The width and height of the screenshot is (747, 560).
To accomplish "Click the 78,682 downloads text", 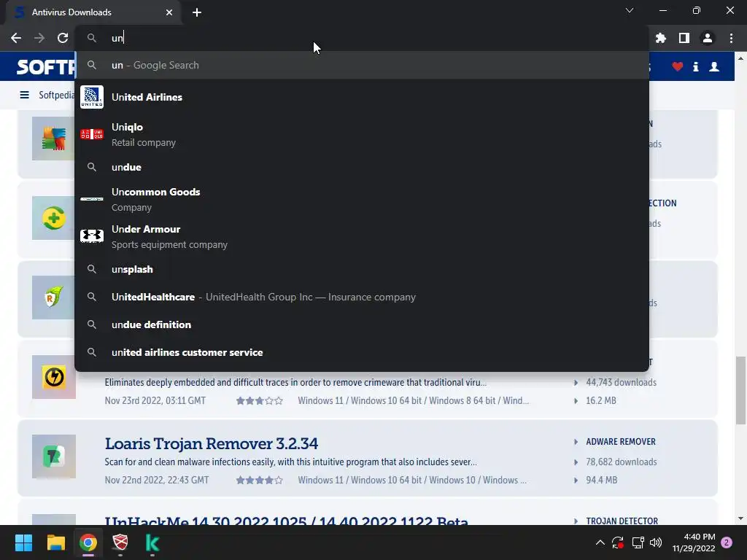I will (622, 462).
